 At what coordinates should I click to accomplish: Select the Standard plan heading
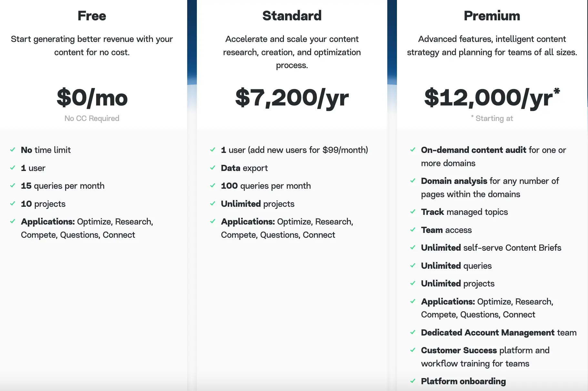[x=292, y=16]
